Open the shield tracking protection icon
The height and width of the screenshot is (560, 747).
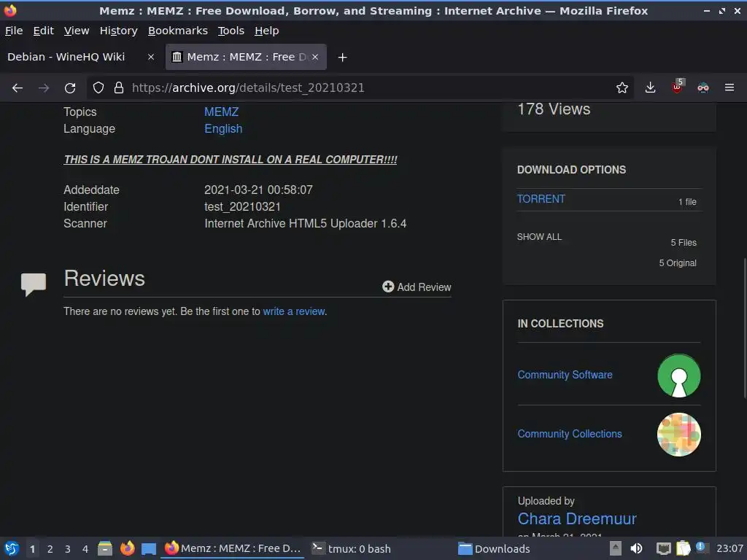tap(98, 87)
